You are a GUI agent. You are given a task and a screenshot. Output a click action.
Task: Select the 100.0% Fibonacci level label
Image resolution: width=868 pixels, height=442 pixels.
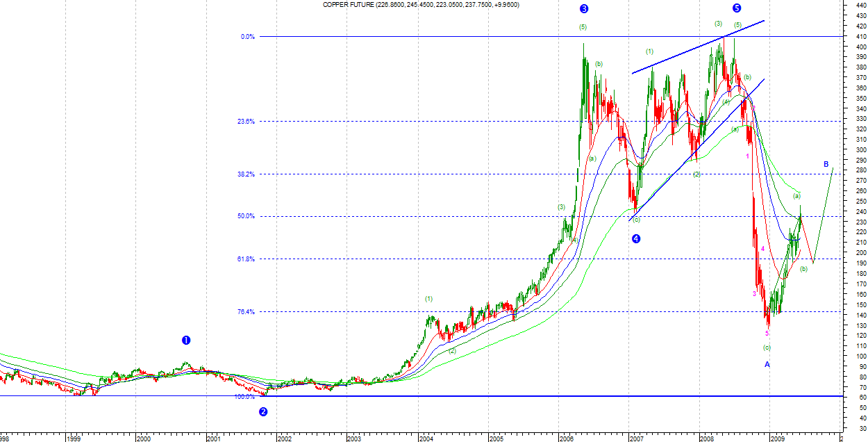[244, 397]
